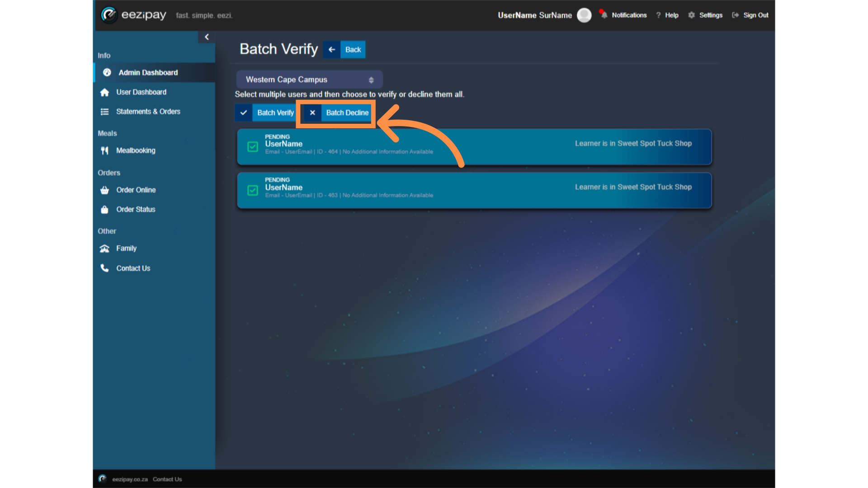
Task: Open Order Status page
Action: tap(136, 210)
